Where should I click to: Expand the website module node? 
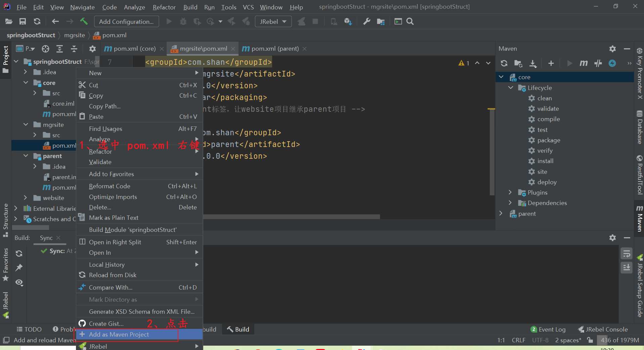pos(26,198)
